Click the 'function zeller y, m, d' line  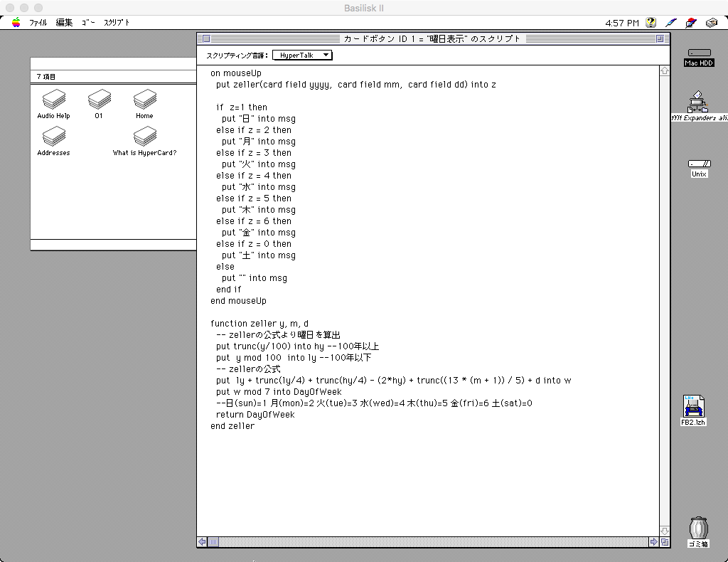point(259,324)
